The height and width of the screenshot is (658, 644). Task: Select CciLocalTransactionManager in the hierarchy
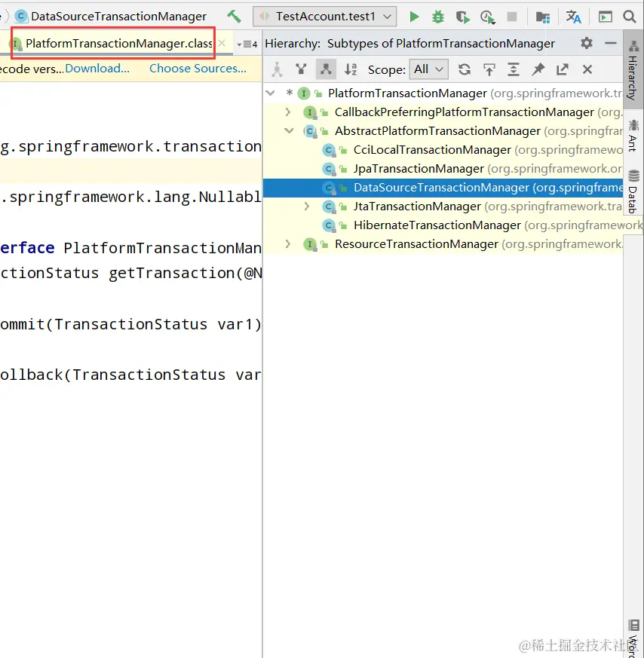[x=443, y=150]
